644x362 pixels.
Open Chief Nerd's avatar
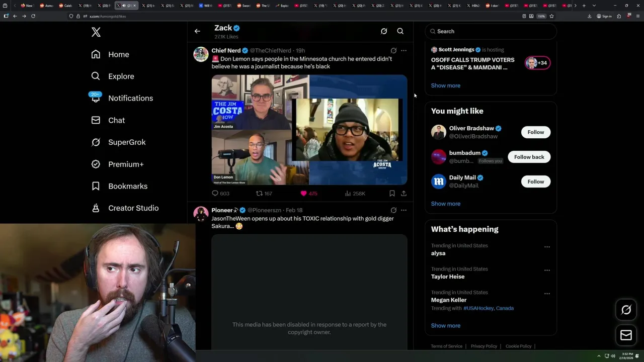click(x=201, y=54)
